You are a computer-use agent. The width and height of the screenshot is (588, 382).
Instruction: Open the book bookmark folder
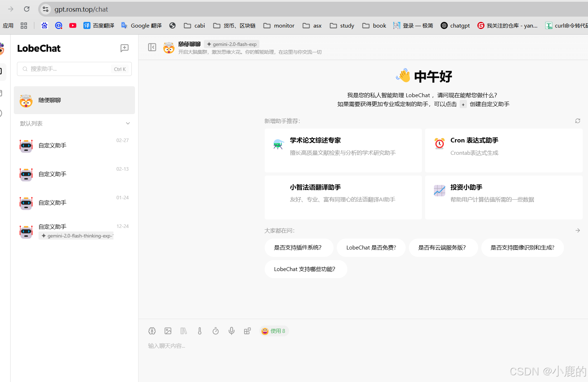click(374, 25)
